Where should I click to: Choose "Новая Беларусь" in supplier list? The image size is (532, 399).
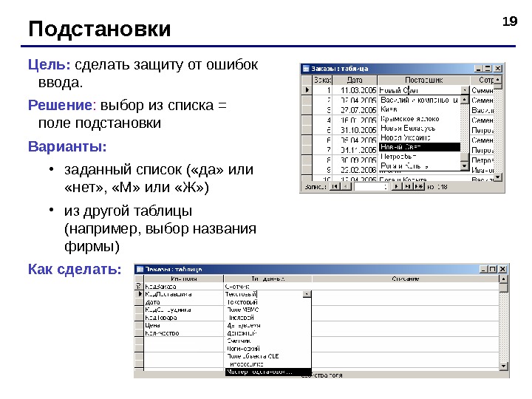click(420, 129)
